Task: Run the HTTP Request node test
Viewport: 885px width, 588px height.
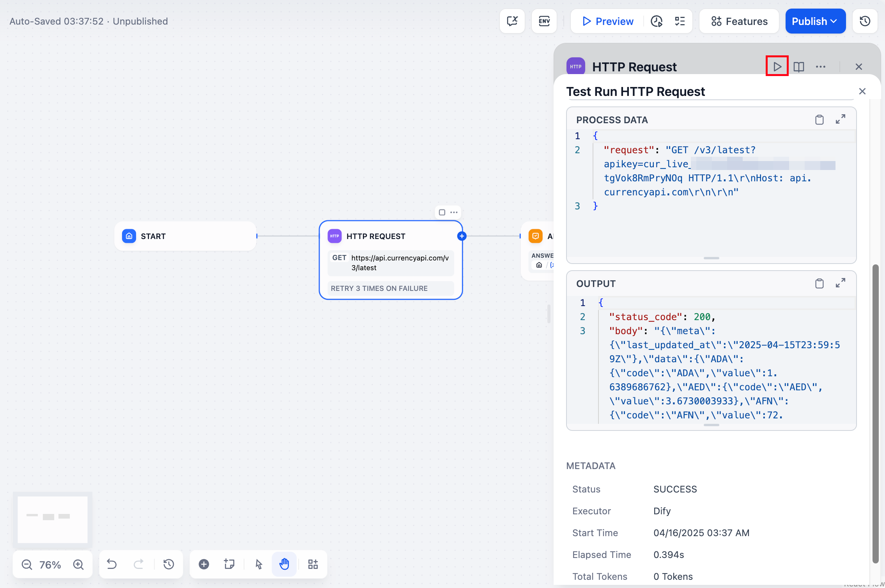Action: [x=777, y=67]
